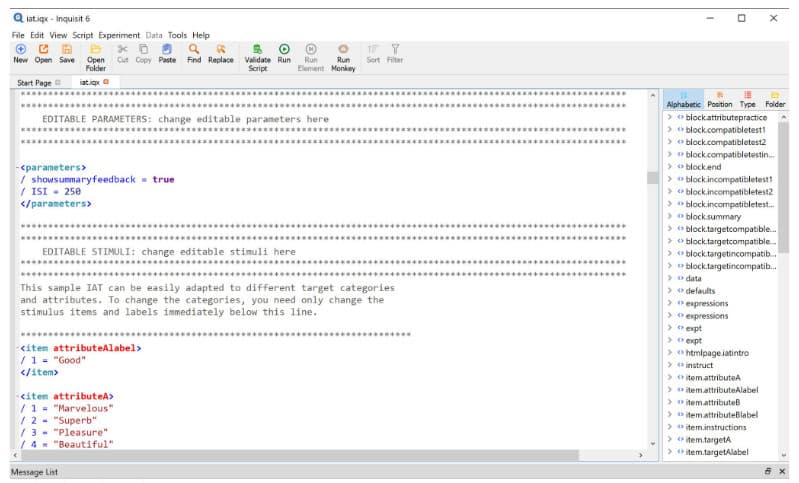799x483 pixels.
Task: Expand the item.attributeA tree node
Action: point(670,378)
